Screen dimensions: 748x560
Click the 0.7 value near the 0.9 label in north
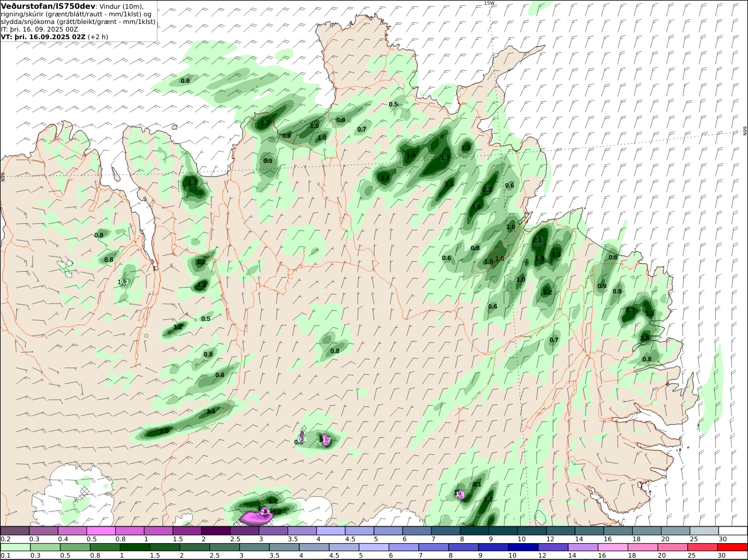(362, 130)
